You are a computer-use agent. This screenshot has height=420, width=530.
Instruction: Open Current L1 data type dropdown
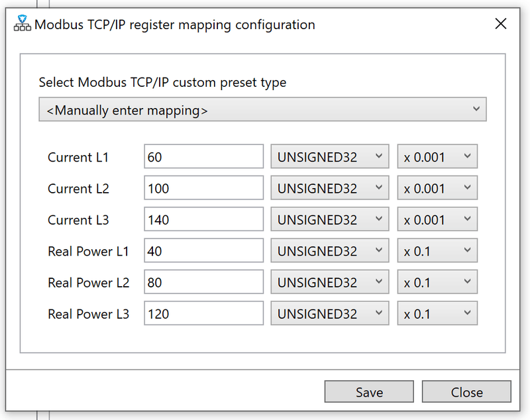[x=330, y=157]
